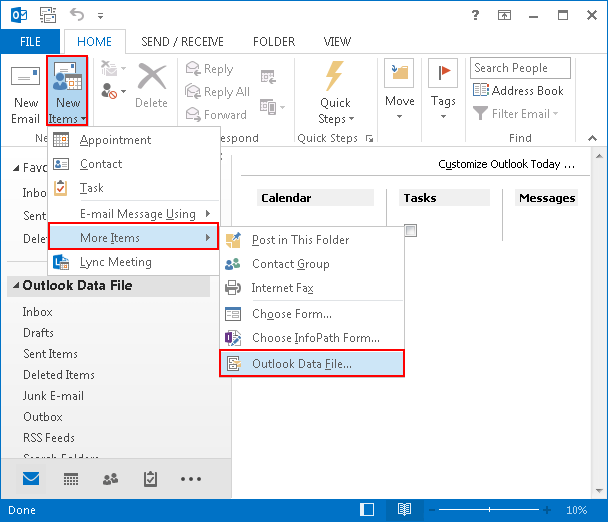Click the Search People field
Viewport: 608px width, 522px height.
(x=520, y=68)
